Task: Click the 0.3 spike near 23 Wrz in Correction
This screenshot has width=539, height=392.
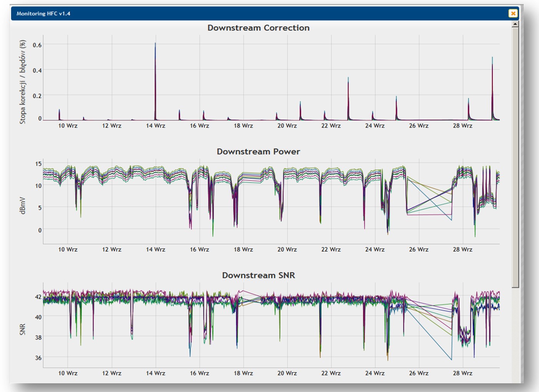Action: pos(348,79)
